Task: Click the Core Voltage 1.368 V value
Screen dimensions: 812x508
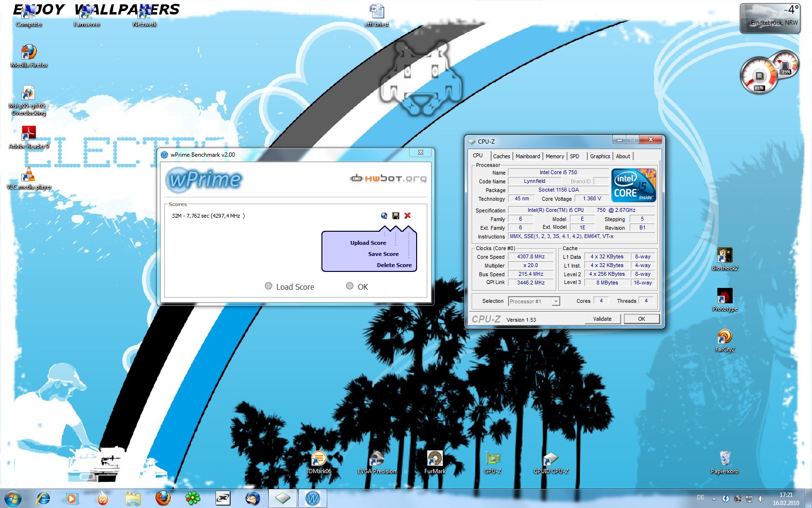Action: point(592,199)
